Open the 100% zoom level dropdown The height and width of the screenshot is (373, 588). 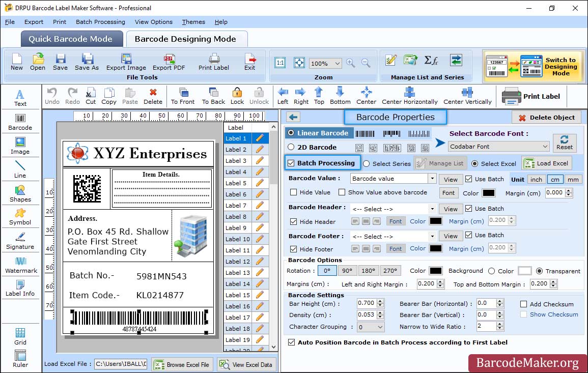pos(325,63)
